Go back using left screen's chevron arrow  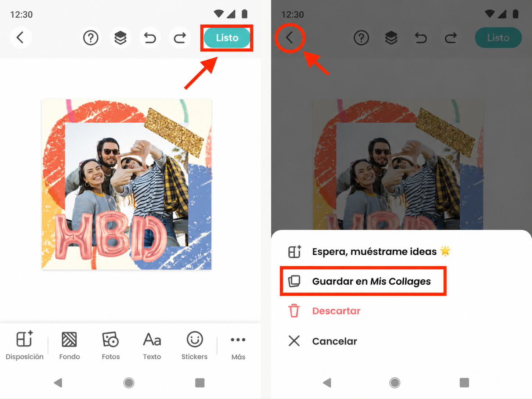point(21,37)
